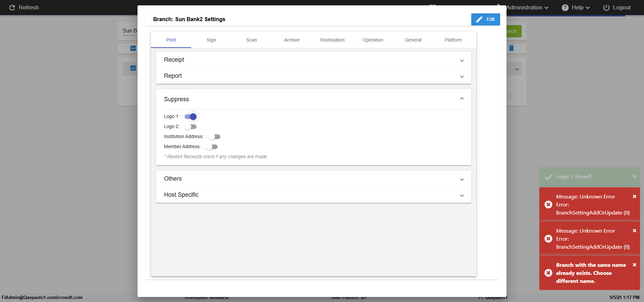This screenshot has width=644, height=302.
Task: Switch to the Workstation tab
Action: (x=332, y=40)
